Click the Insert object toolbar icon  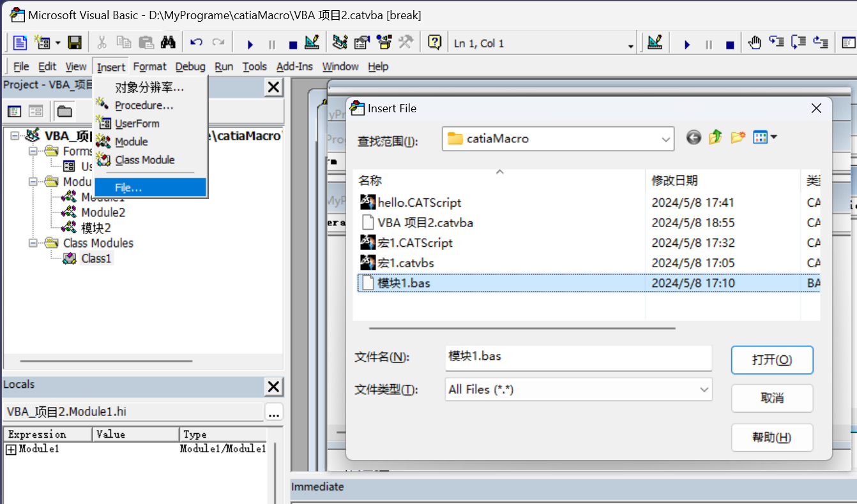click(x=42, y=43)
